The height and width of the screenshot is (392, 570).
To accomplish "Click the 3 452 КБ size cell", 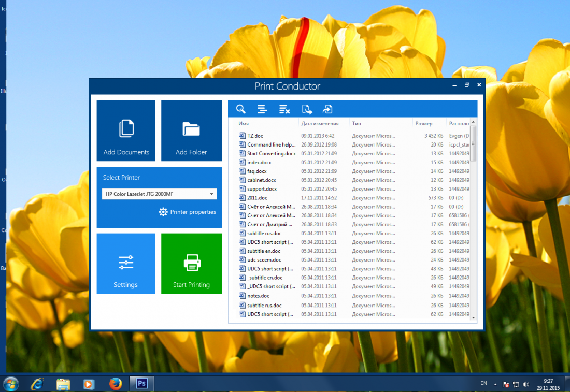I will coord(434,136).
